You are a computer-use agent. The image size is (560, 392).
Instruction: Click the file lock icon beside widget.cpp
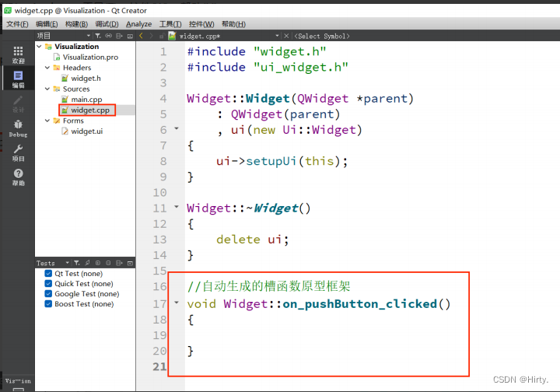[162, 36]
